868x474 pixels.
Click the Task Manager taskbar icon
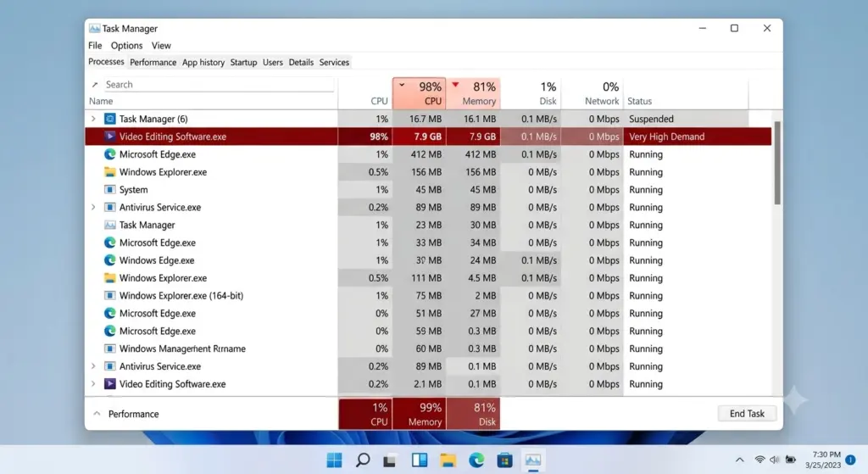533,460
